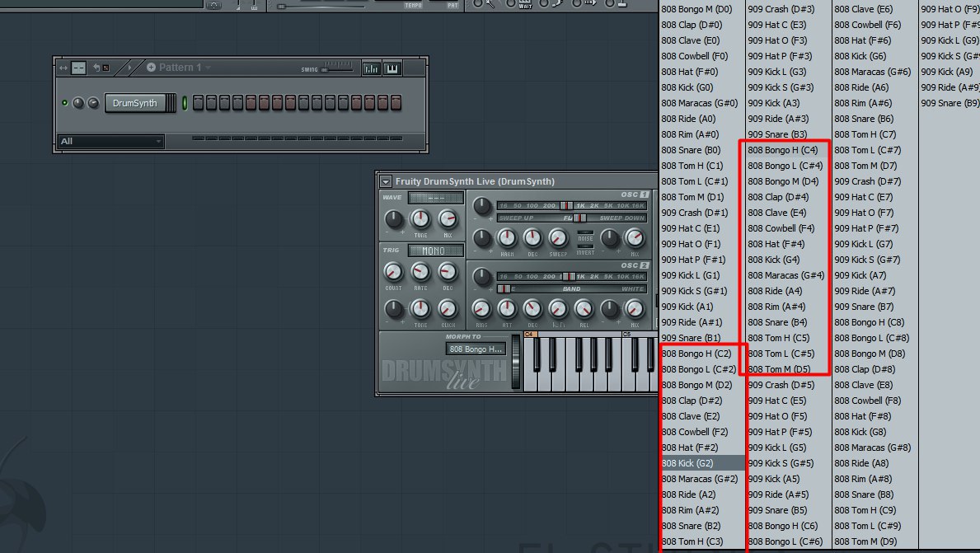Click the TRIG RATE knob
The image size is (980, 553).
point(420,272)
